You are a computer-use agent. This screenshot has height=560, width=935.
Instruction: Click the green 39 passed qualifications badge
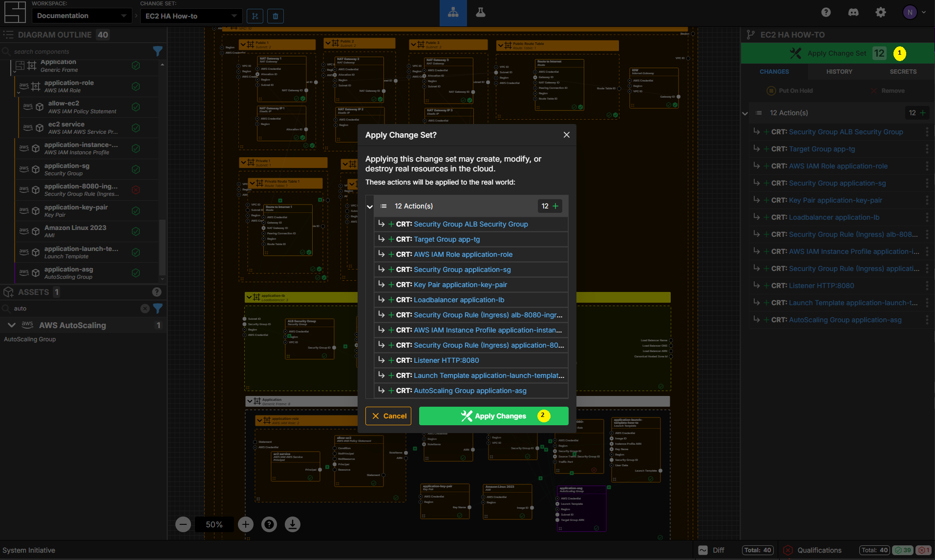tap(903, 550)
